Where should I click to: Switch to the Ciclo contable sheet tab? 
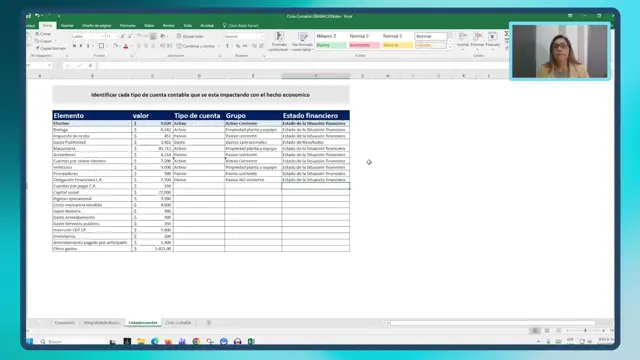coord(178,323)
